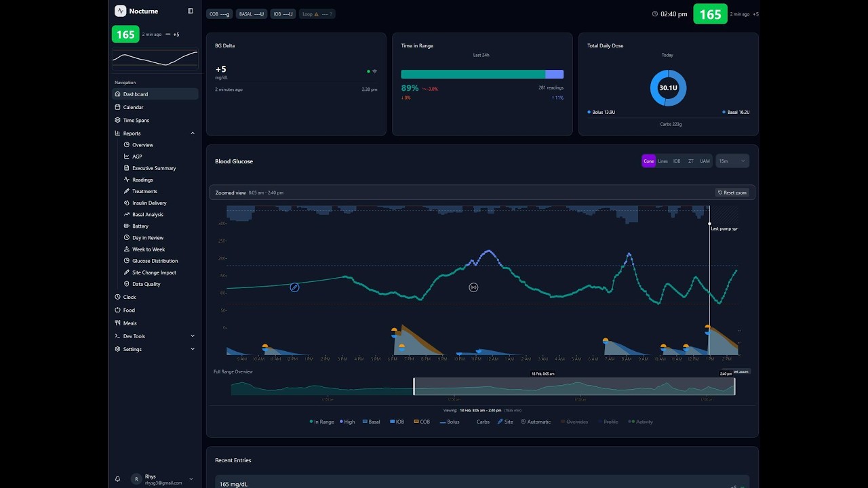Select the ZT chart mode
Image resolution: width=868 pixels, height=488 pixels.
pyautogui.click(x=691, y=161)
